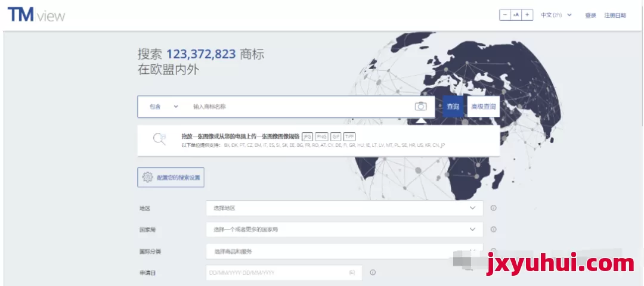Click the blue 查询 search button

[x=453, y=107]
